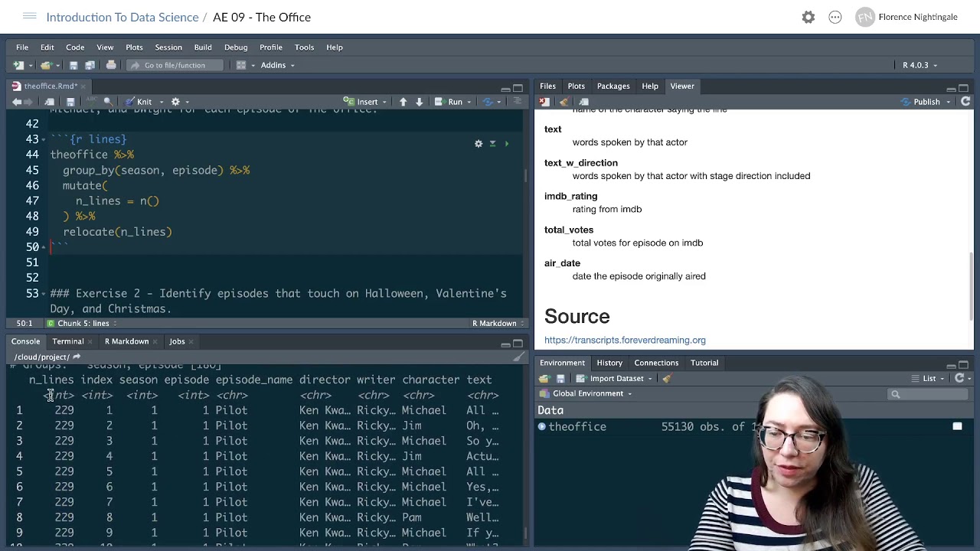Run all chunks above the lines chunk
This screenshot has width=980, height=551.
point(492,143)
